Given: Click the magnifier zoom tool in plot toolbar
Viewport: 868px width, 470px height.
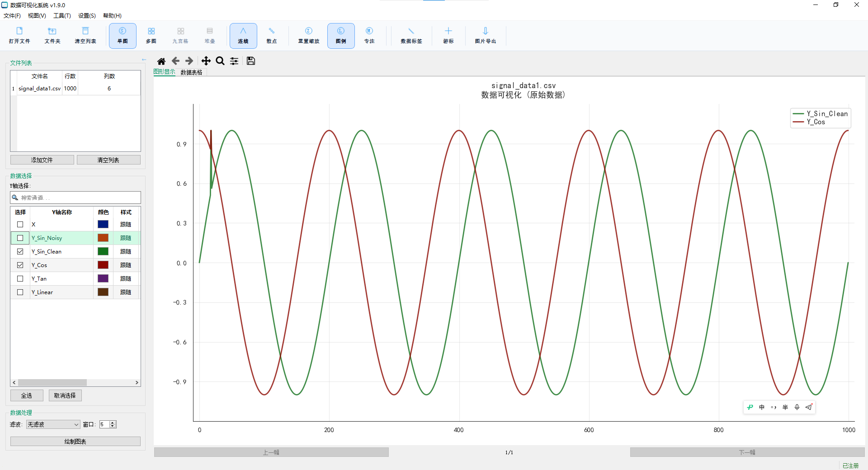Looking at the screenshot, I should point(220,61).
